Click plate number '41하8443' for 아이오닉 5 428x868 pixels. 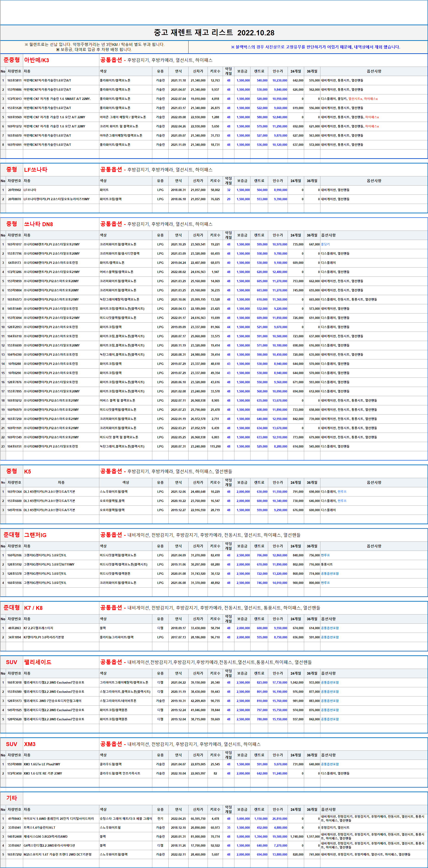[14, 819]
